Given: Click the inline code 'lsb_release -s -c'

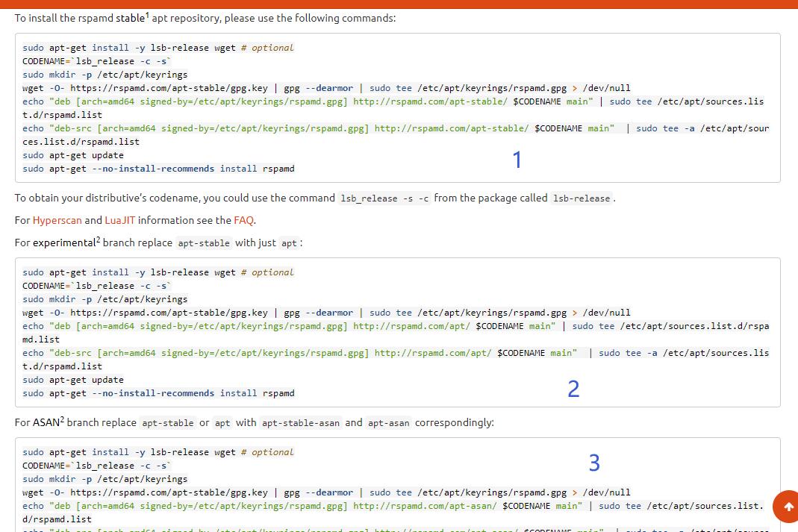Looking at the screenshot, I should coord(384,198).
